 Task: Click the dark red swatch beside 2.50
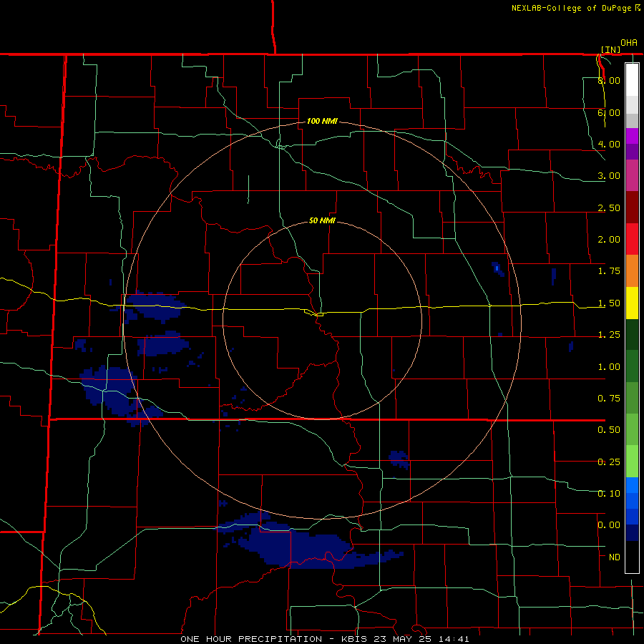[632, 208]
